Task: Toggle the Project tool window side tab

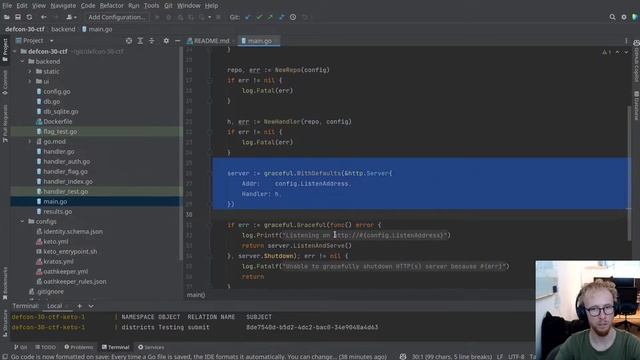Action: pyautogui.click(x=5, y=50)
